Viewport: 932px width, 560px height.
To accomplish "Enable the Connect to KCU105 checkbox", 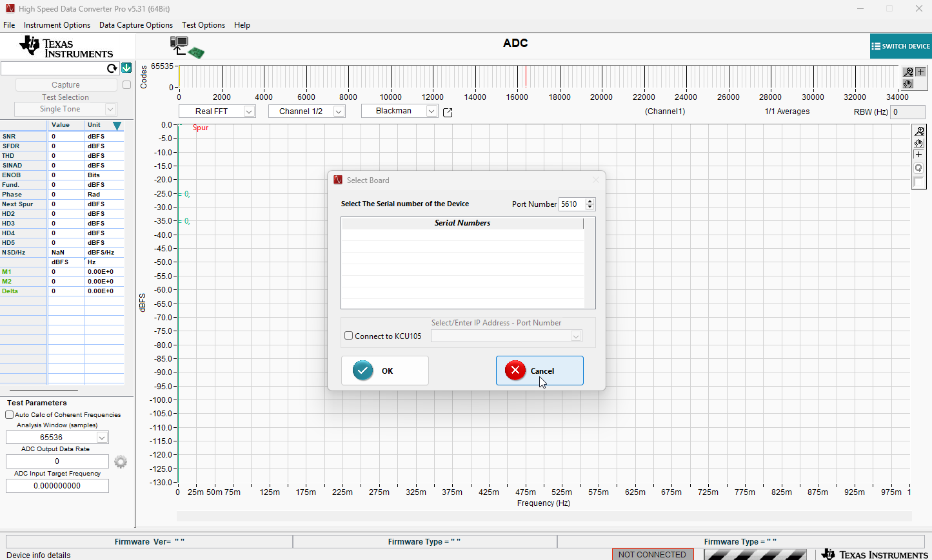I will [x=349, y=336].
